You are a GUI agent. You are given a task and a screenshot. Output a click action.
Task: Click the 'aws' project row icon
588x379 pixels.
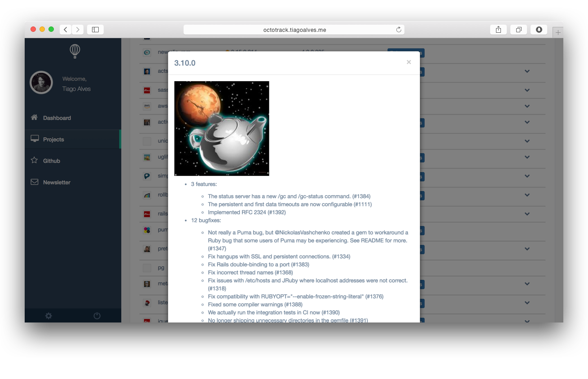point(147,106)
